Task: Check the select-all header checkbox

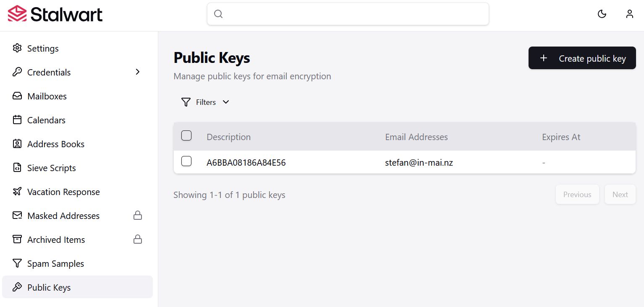Action: pos(186,135)
